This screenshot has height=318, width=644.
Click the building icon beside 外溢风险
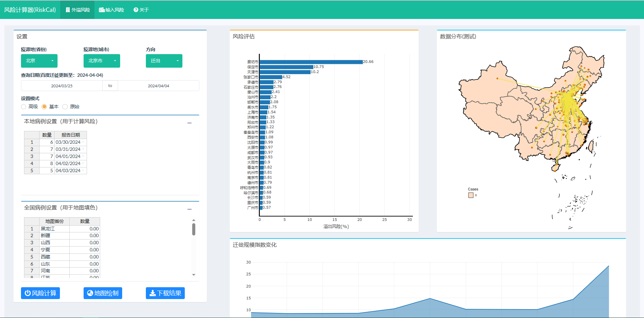(68, 10)
